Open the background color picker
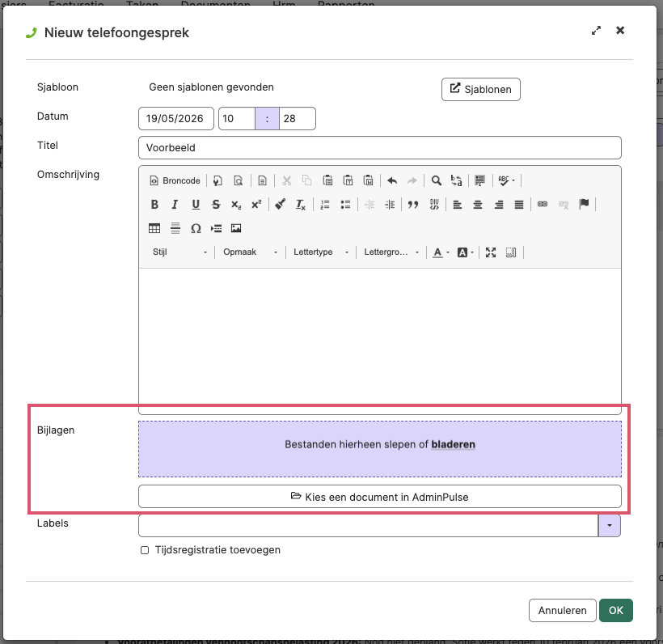663x644 pixels. (466, 252)
